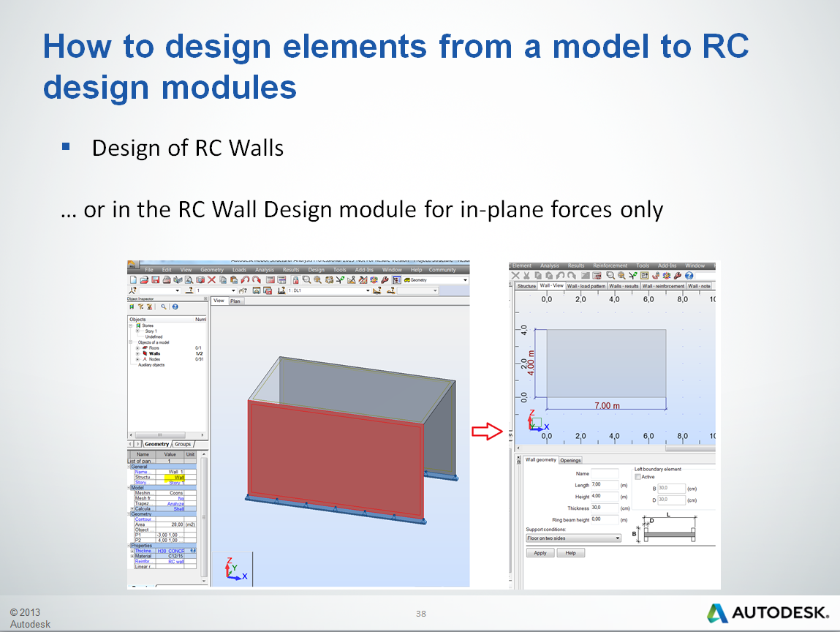Viewport: 840px width, 632px height.
Task: Click the Open file folder icon
Action: point(144,280)
